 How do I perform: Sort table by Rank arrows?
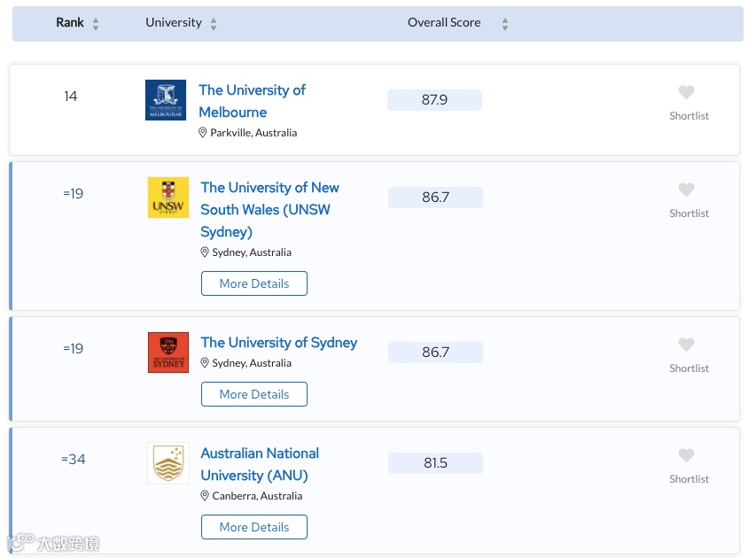(96, 24)
